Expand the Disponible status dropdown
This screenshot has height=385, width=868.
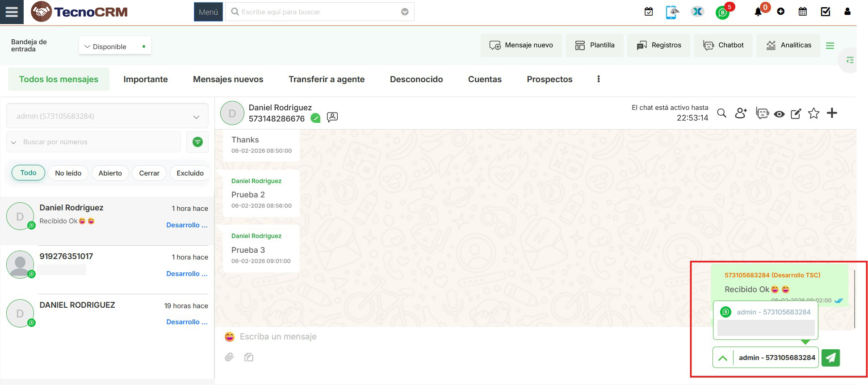[115, 46]
